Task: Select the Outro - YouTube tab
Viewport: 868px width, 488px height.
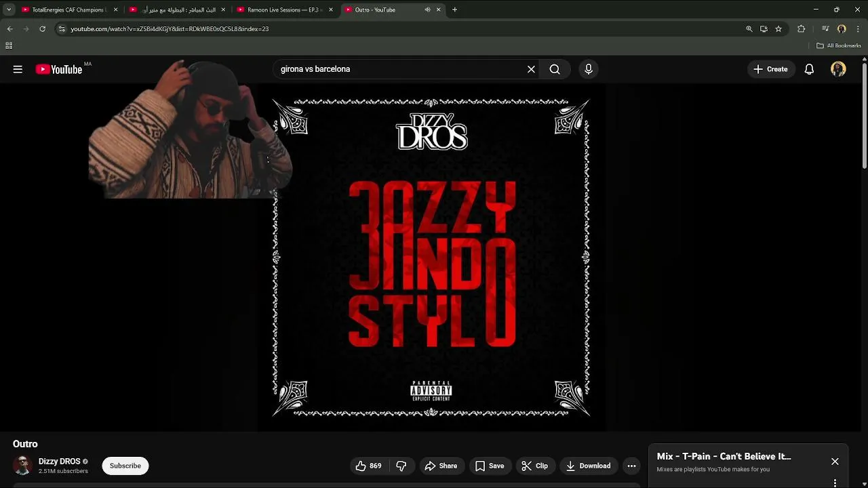Action: click(391, 9)
